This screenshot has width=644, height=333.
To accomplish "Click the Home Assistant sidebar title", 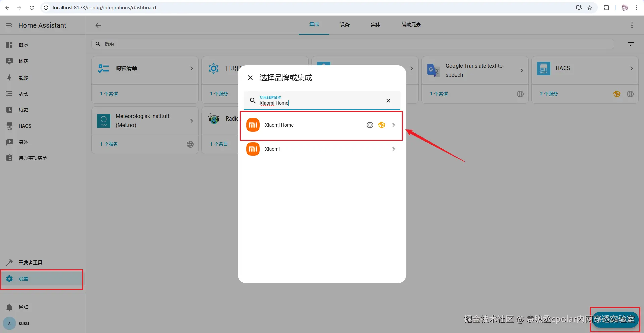I will pos(42,25).
